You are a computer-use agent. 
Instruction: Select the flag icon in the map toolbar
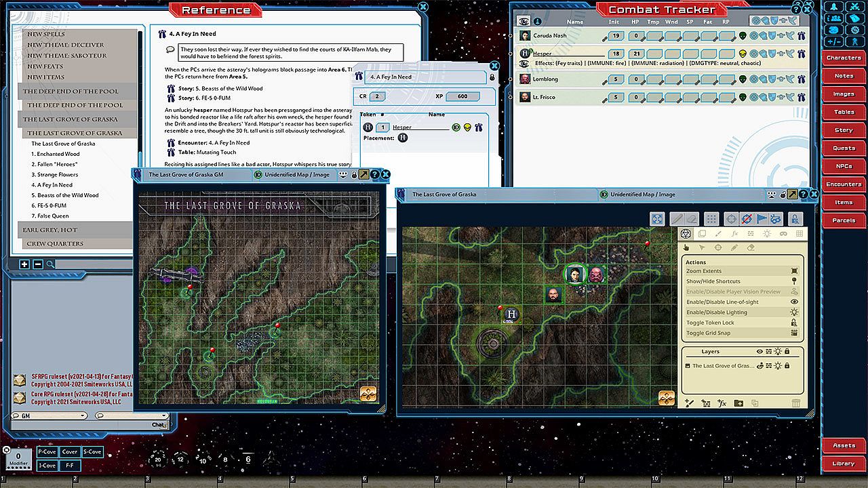pyautogui.click(x=761, y=219)
